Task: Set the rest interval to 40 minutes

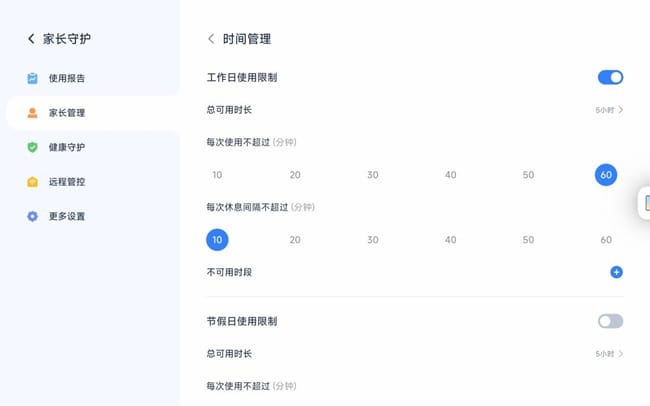Action: coord(451,240)
